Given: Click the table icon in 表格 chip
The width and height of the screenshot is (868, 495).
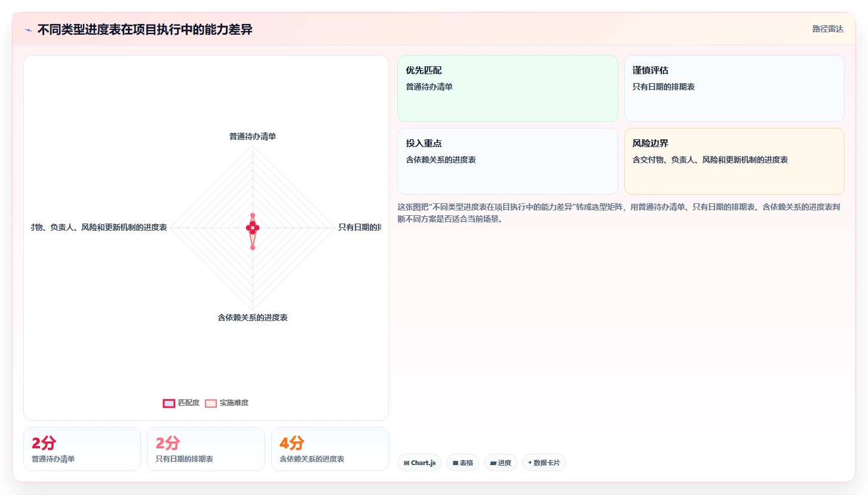Looking at the screenshot, I should click(x=455, y=463).
